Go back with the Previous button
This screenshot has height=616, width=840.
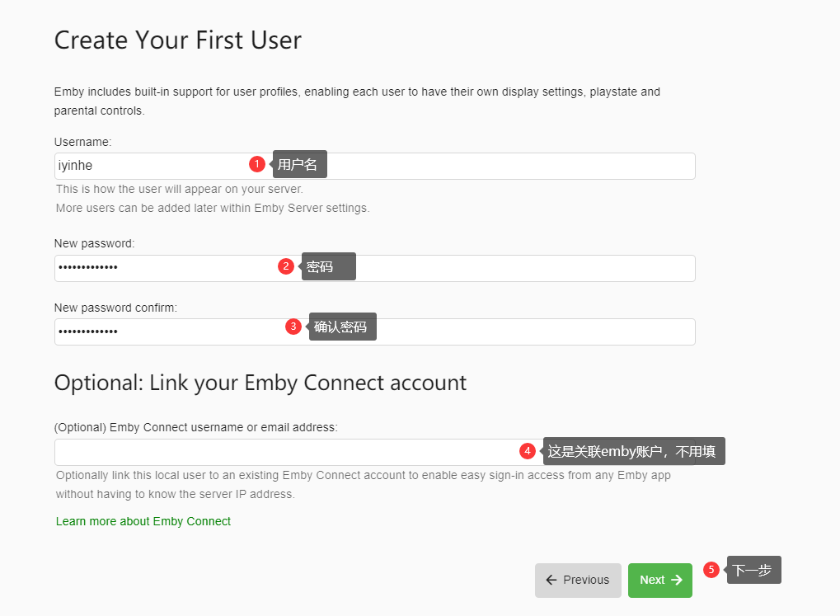click(x=578, y=580)
